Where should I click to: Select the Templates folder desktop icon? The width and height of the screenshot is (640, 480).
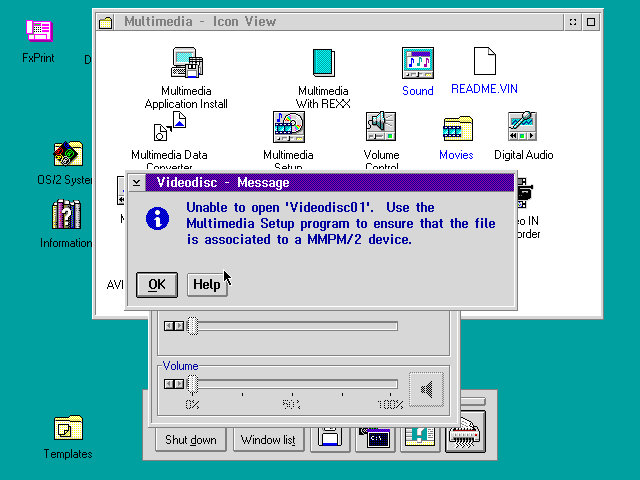coord(68,427)
